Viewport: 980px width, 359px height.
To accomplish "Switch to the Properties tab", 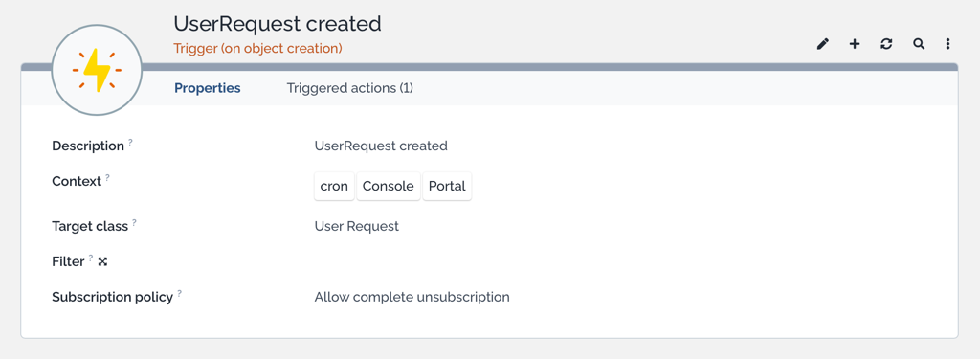I will [208, 88].
